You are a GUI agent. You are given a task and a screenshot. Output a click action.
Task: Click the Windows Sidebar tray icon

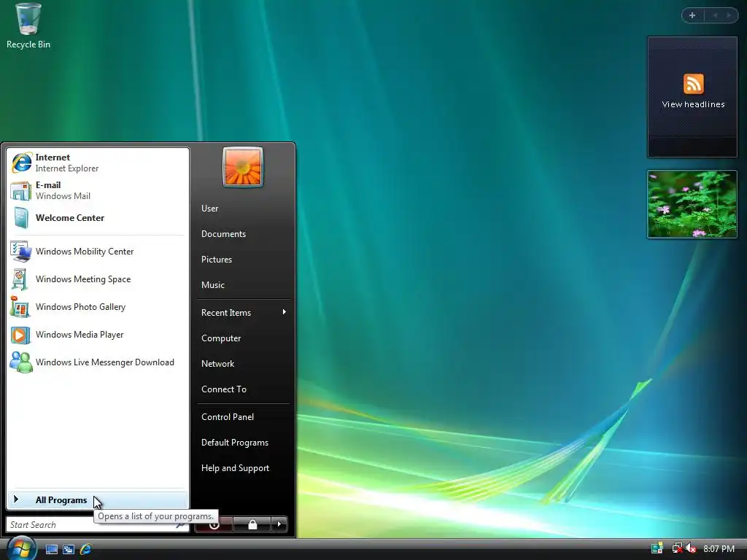pos(657,548)
